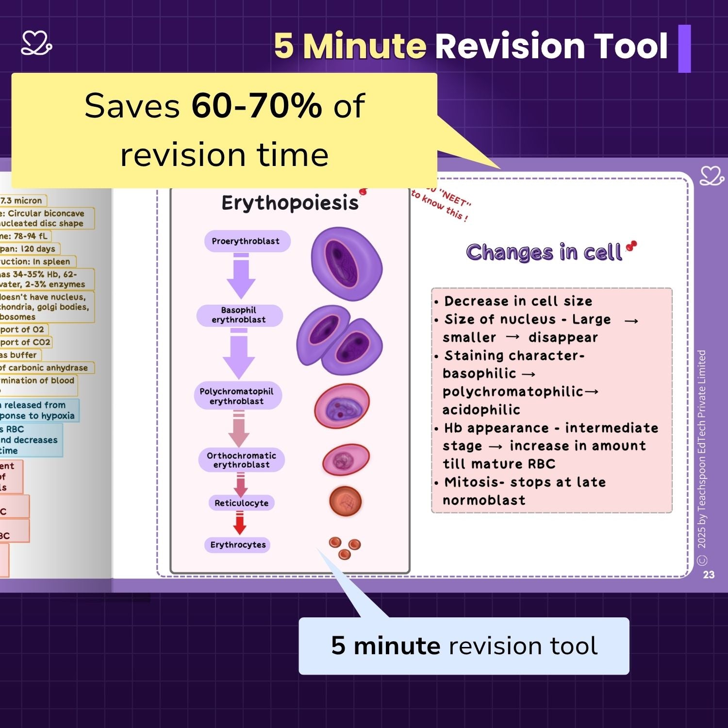Click the Orthochromatic erythroblast cell illustration
This screenshot has width=728, height=728.
pyautogui.click(x=346, y=459)
